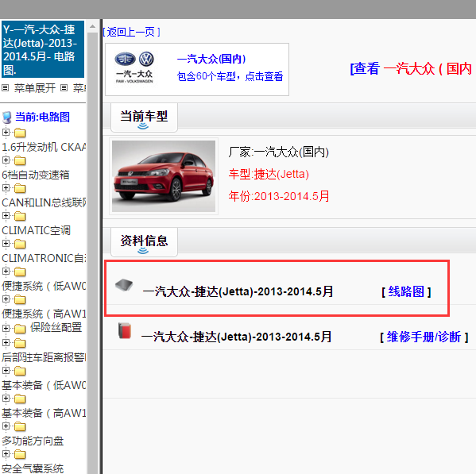Click the gray book icon for 线路图 row
Image resolution: width=476 pixels, height=474 pixels.
pyautogui.click(x=124, y=285)
